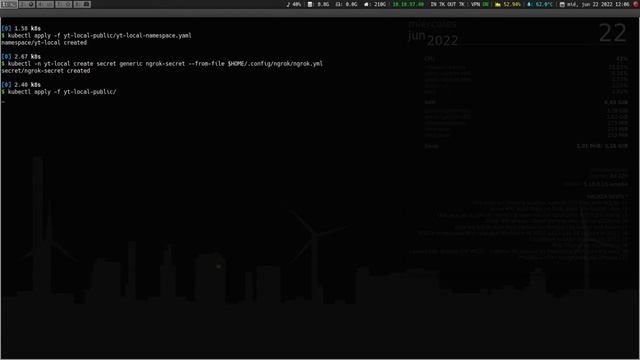Click the home disk 210G indicator
Image resolution: width=640 pixels, height=360 pixels.
375,4
